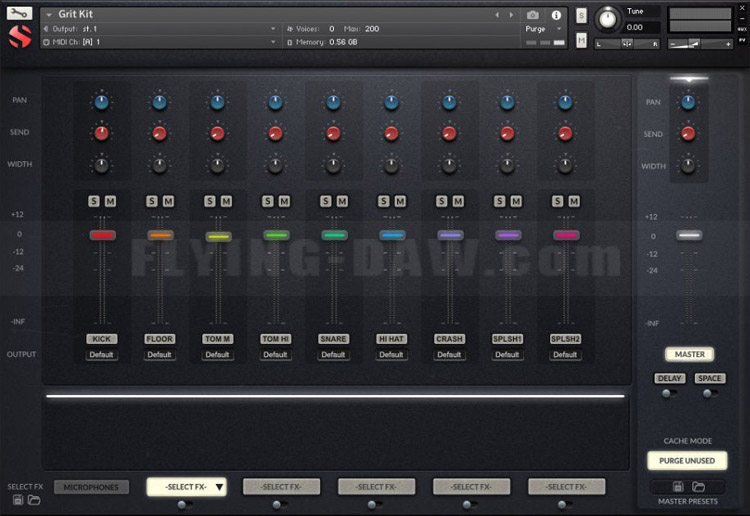Adjust the KICK pan knob
This screenshot has width=750, height=516.
click(101, 102)
